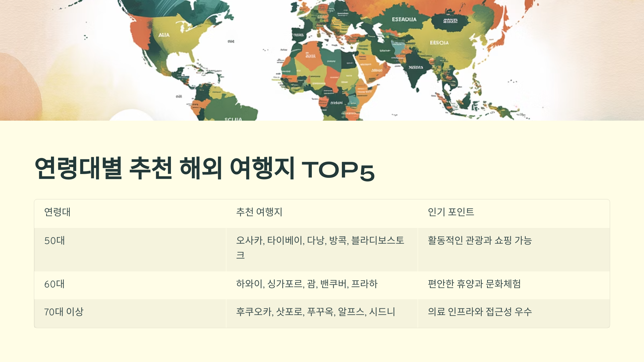Screen dimensions: 644x362
Task: Select the 편안한 휴양과 문화체험 cell
Action: point(474,284)
